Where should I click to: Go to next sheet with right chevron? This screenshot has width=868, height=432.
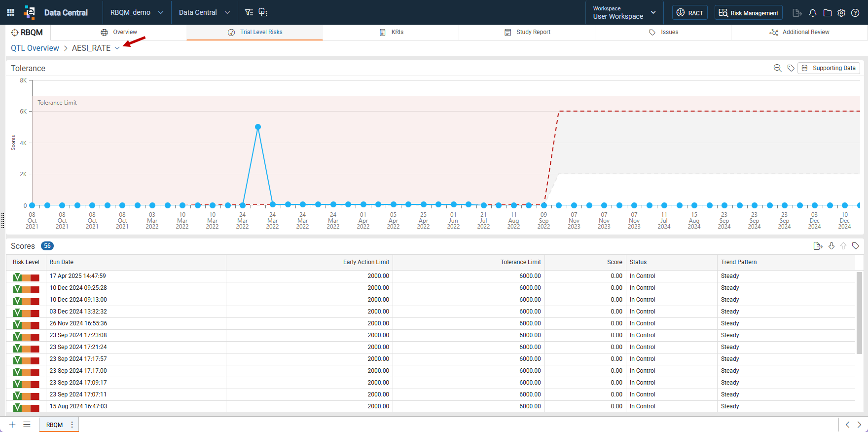pyautogui.click(x=859, y=425)
